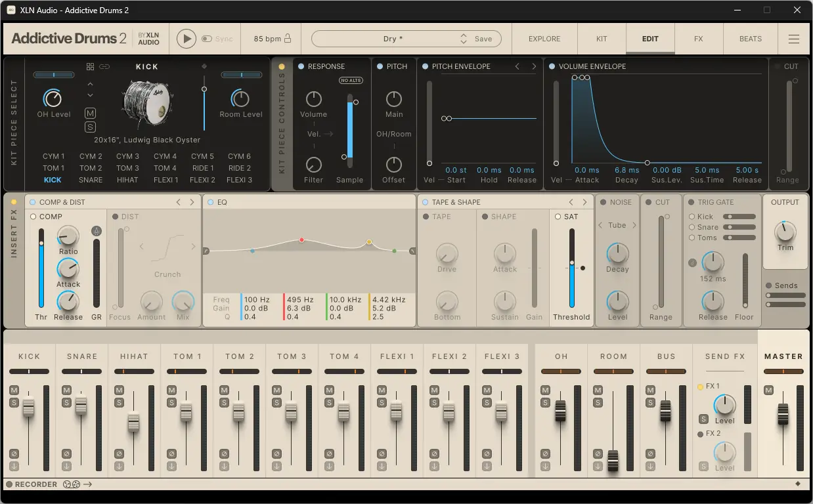Click the tape reels Recorder icon at bottom
This screenshot has height=504, width=813.
(x=72, y=484)
